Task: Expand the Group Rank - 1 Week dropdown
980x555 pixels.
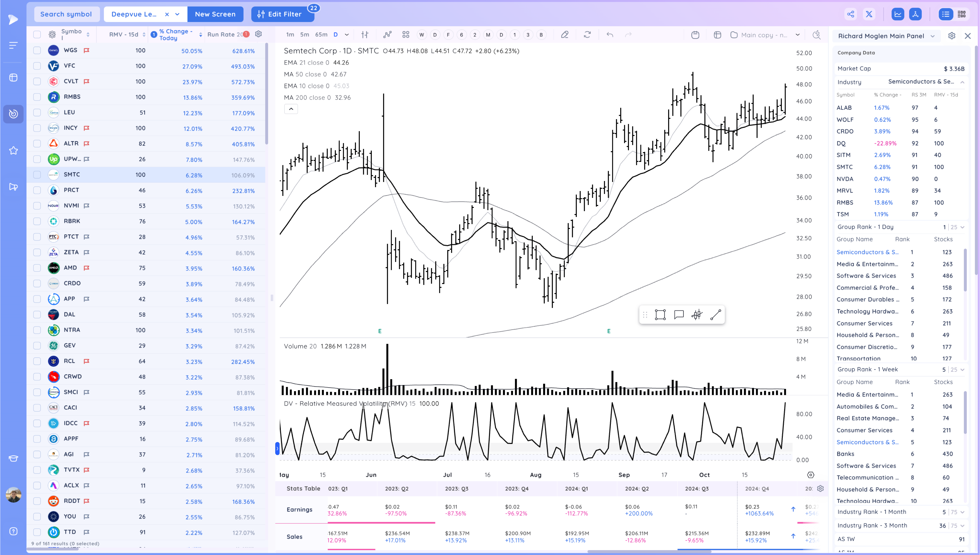Action: pos(962,369)
